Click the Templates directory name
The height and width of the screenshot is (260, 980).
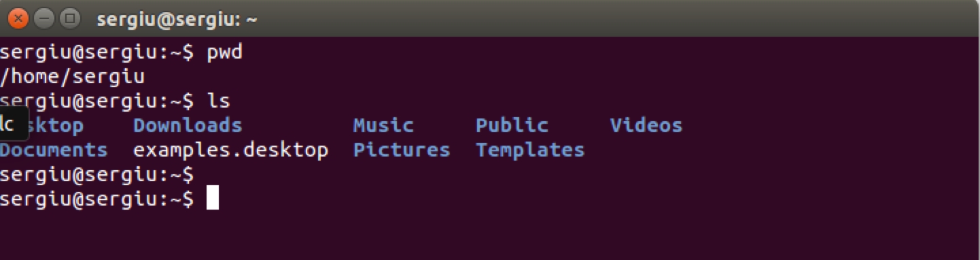(x=530, y=150)
